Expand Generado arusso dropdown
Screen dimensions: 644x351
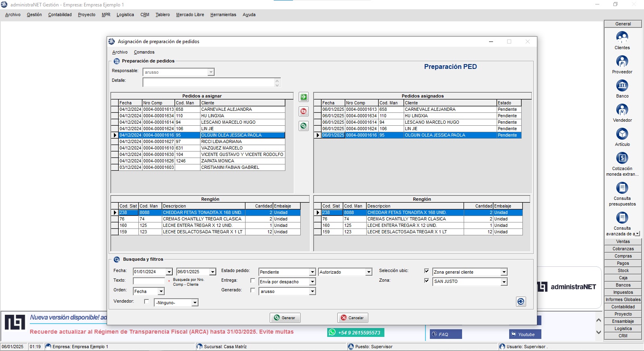click(x=312, y=291)
